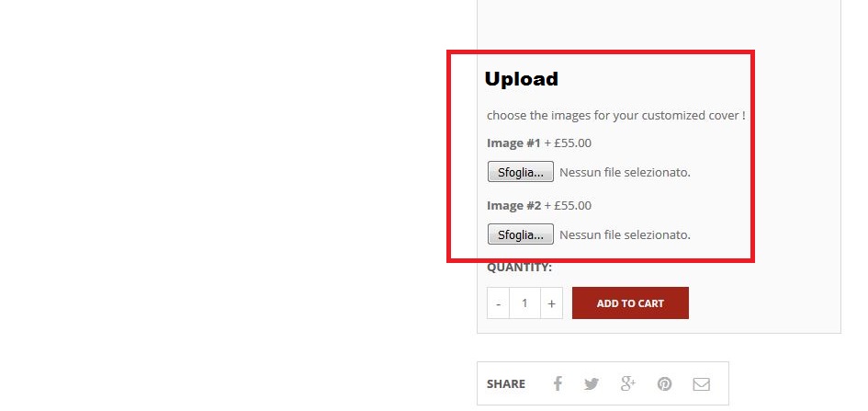
Task: Increase quantity with the plus button
Action: click(551, 303)
